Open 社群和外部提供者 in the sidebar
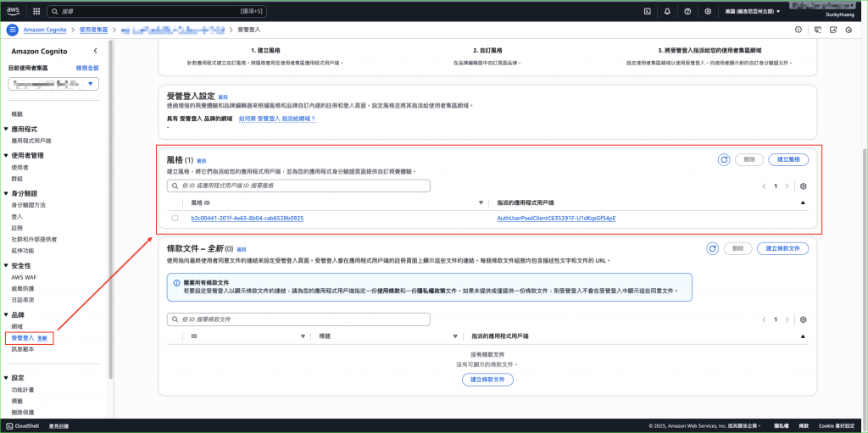This screenshot has width=868, height=433. pos(34,239)
